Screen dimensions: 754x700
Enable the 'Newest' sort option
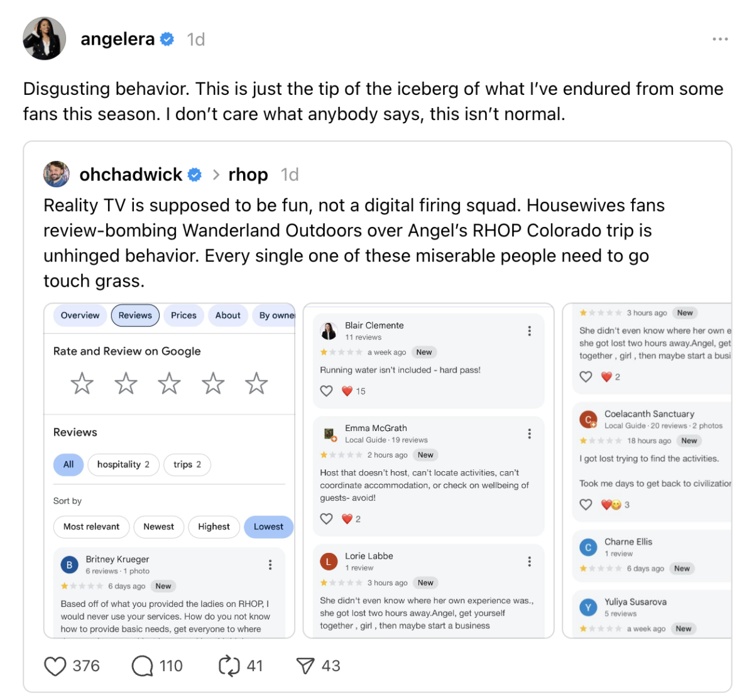tap(158, 527)
